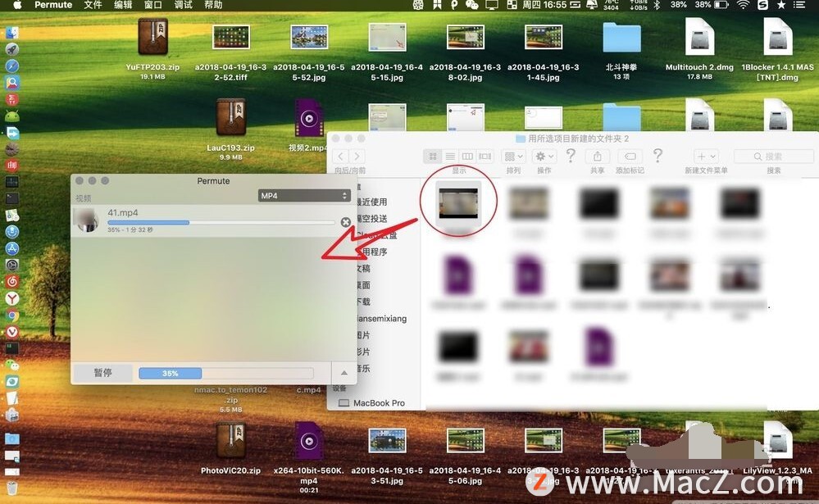Viewport: 819px width, 504px height.
Task: Expand the Permute details triangle at bottom right
Action: point(344,373)
